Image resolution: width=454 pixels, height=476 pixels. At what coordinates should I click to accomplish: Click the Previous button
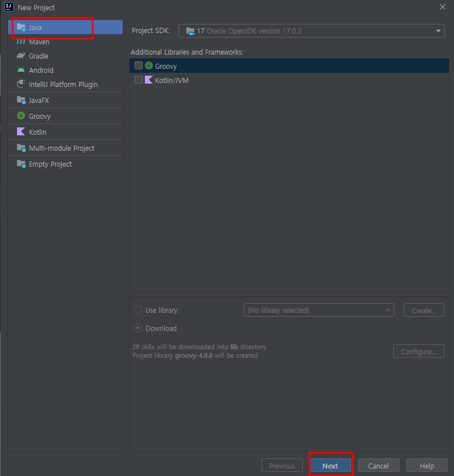[x=282, y=466]
